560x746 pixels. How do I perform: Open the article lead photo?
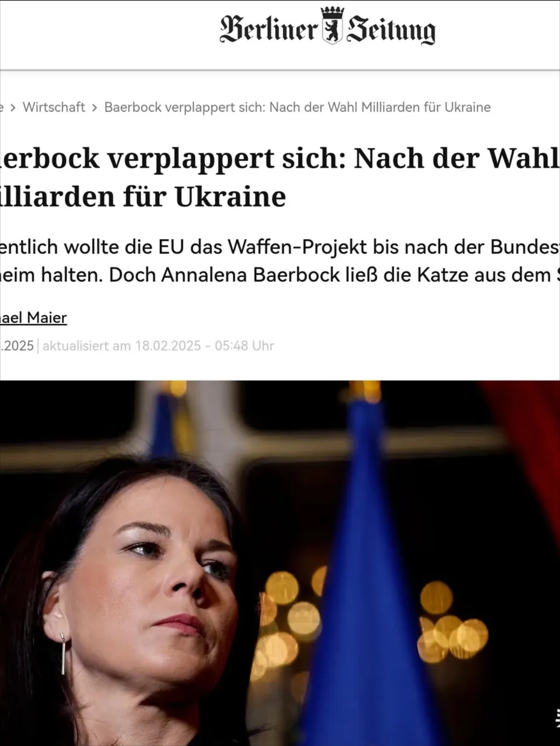tap(280, 563)
